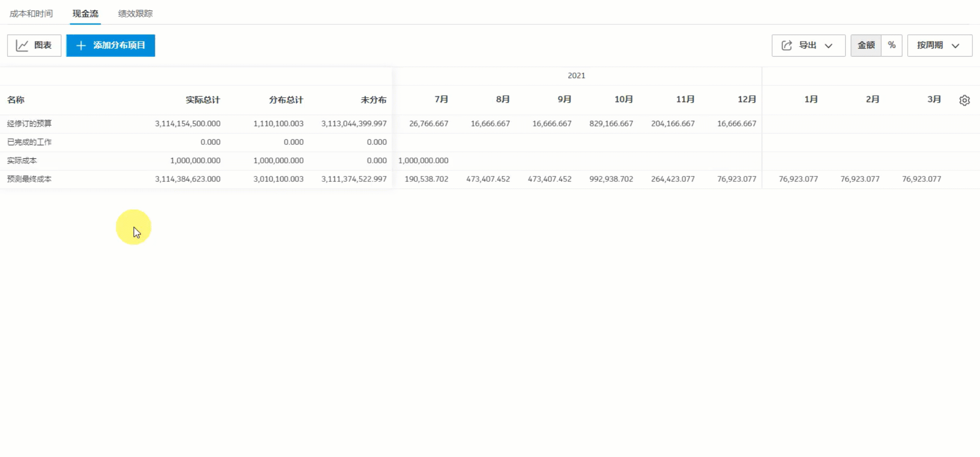Open the 按周期 period selector dropdown

[x=939, y=45]
